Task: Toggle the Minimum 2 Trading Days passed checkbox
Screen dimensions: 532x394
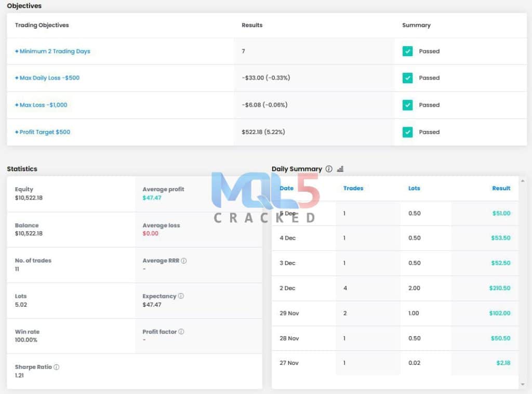Action: point(407,51)
